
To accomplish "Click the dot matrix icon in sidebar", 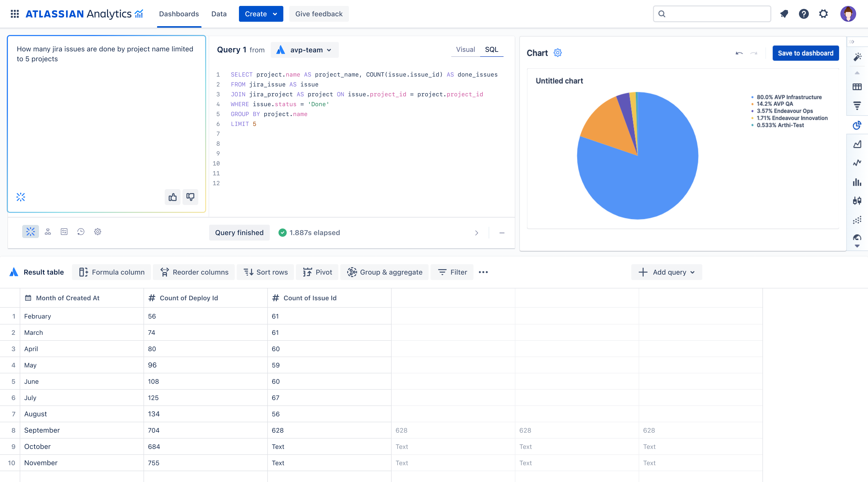I will pyautogui.click(x=857, y=219).
